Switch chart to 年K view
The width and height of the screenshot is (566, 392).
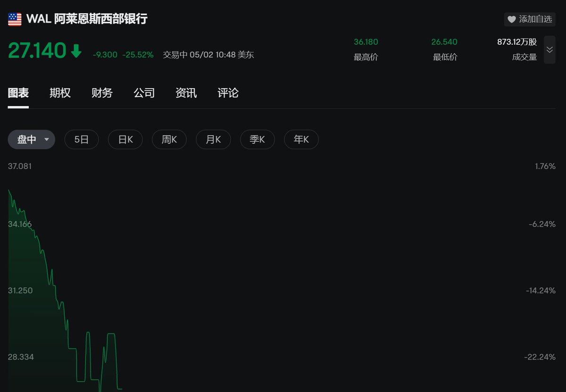pyautogui.click(x=301, y=139)
